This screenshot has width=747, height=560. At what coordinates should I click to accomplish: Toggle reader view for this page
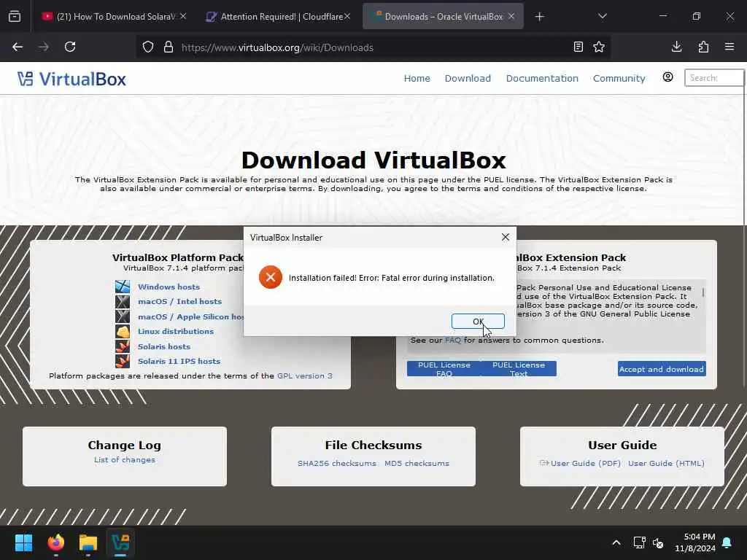click(x=578, y=47)
